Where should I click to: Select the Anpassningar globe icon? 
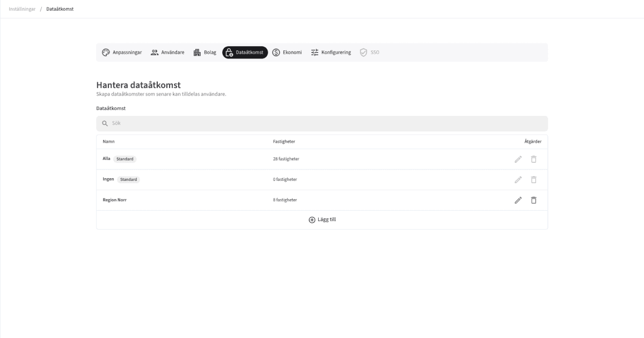[x=106, y=52]
